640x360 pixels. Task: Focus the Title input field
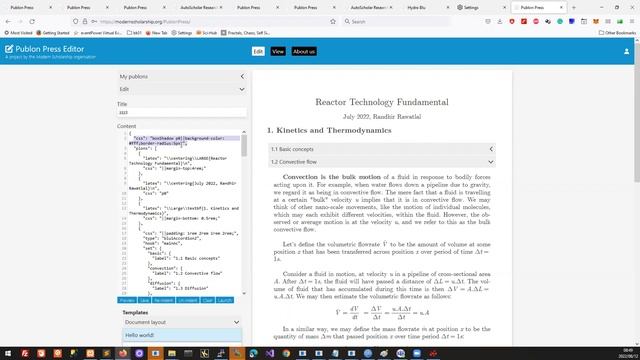point(182,112)
